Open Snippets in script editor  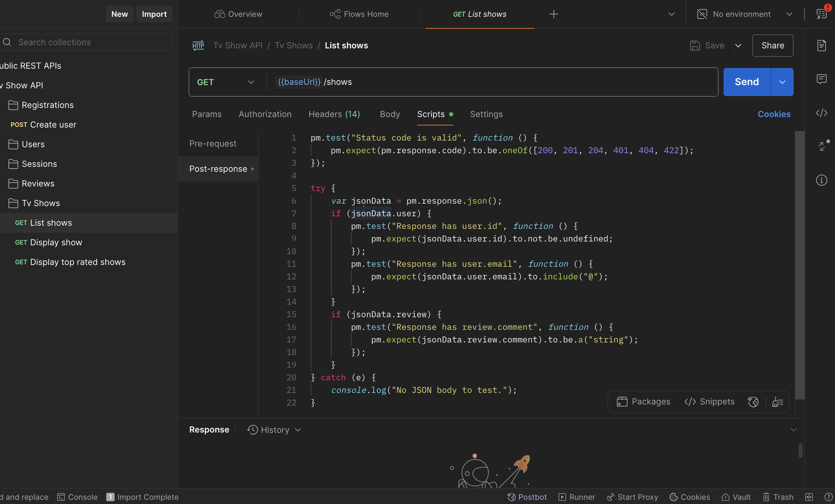click(709, 402)
